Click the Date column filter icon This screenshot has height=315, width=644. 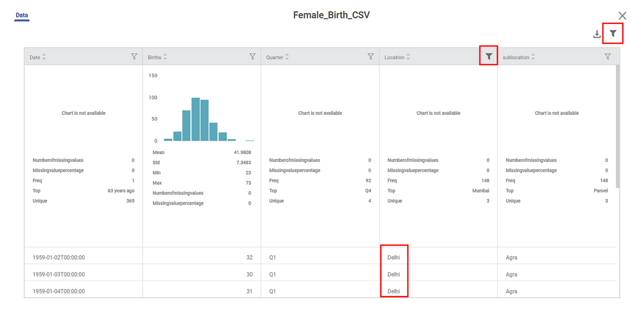(x=134, y=57)
